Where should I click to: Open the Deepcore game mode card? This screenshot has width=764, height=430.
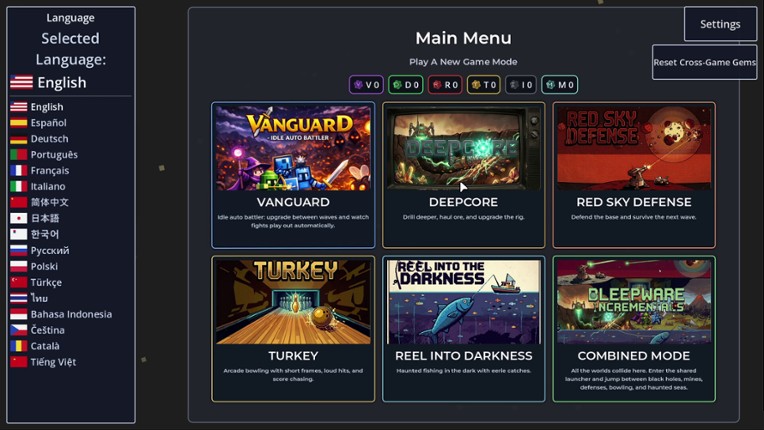point(463,175)
